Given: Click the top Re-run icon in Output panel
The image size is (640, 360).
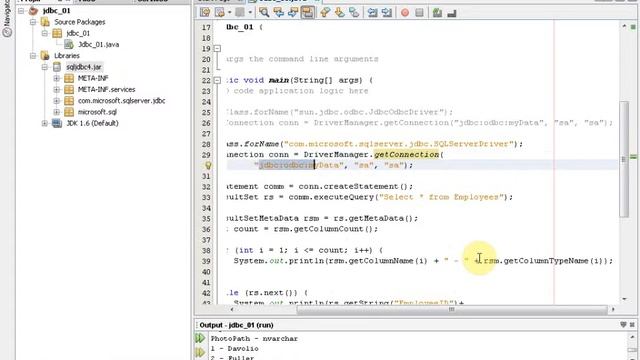Looking at the screenshot, I should (200, 338).
